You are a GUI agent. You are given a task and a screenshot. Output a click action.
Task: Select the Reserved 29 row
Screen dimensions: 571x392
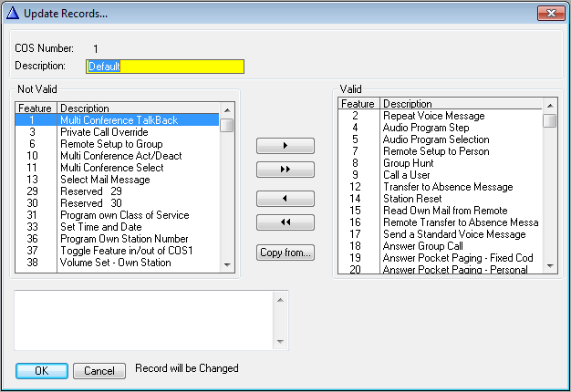tap(118, 191)
